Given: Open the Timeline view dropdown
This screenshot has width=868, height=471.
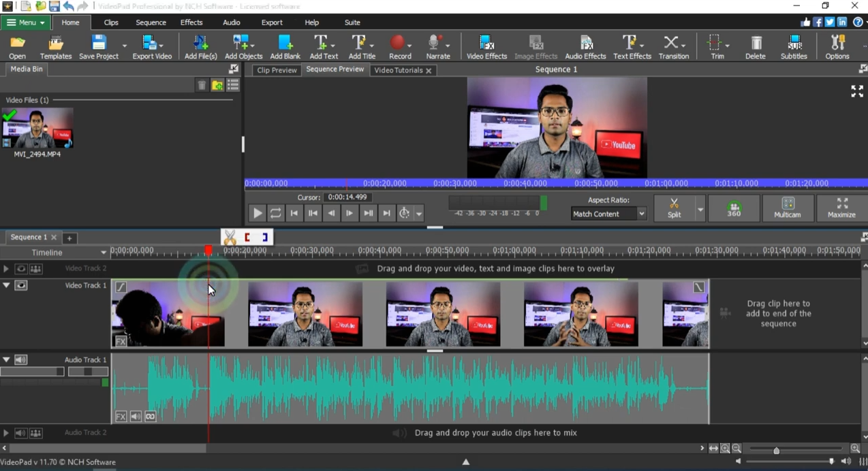Looking at the screenshot, I should pos(103,252).
